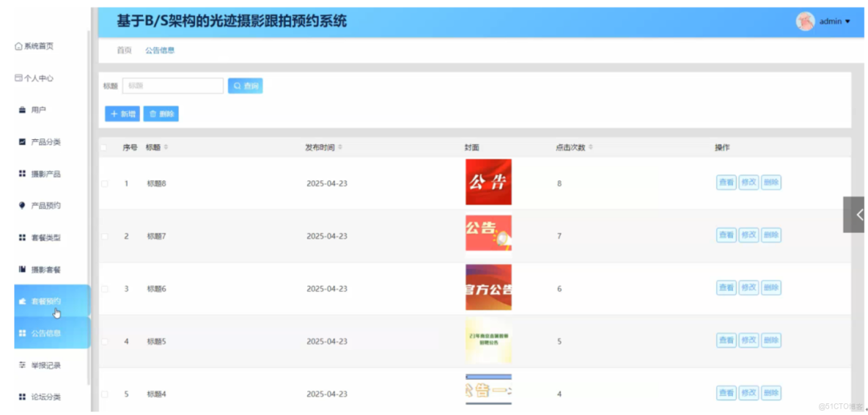Click the 新增 add button

122,114
